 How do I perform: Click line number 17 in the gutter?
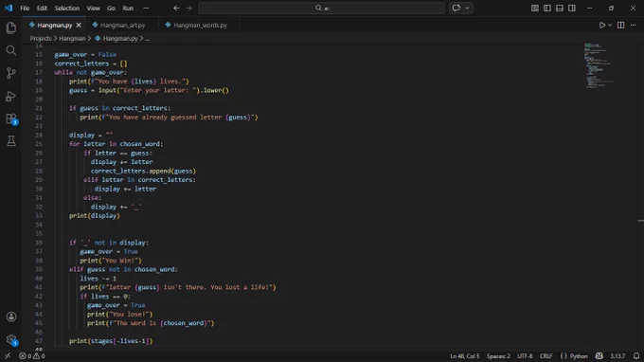pyautogui.click(x=39, y=72)
